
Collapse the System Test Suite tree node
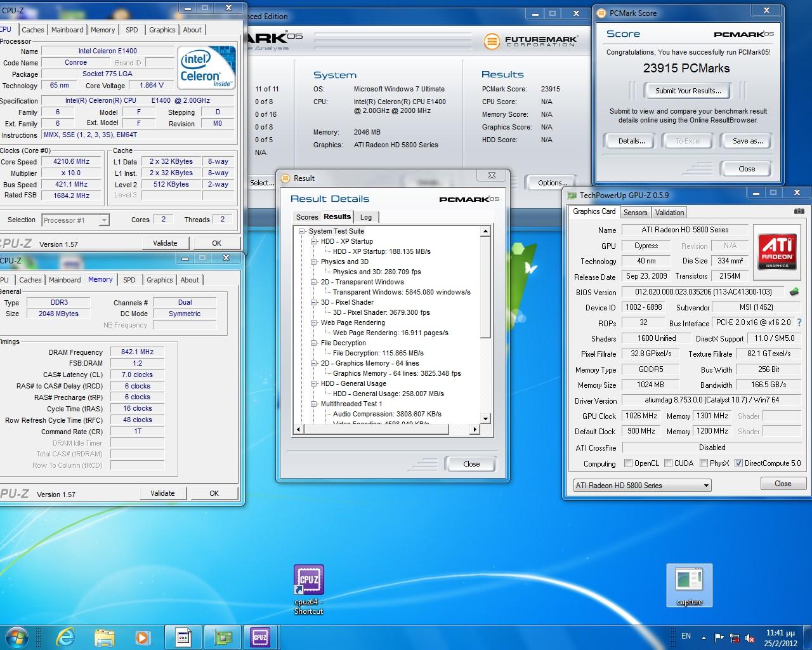click(302, 232)
